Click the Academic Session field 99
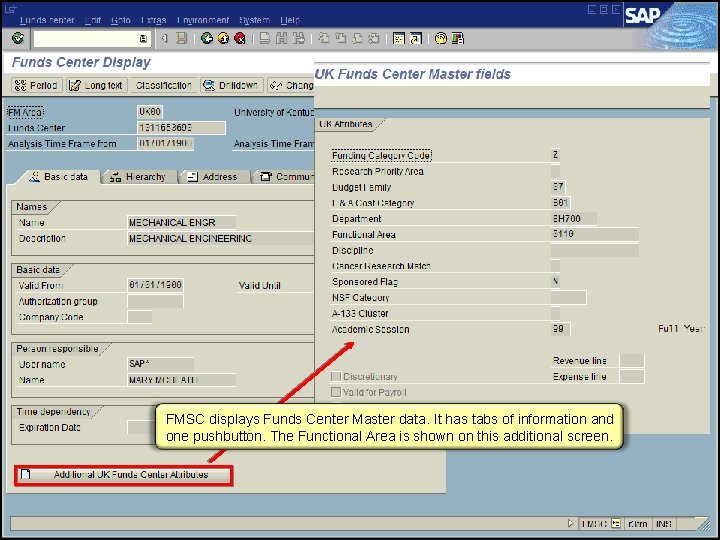This screenshot has height=540, width=720. point(560,329)
